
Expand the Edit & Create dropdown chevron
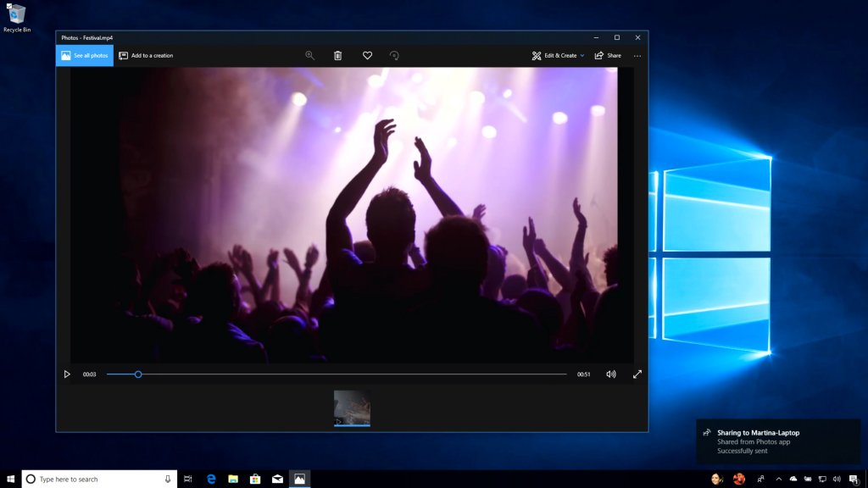click(582, 55)
